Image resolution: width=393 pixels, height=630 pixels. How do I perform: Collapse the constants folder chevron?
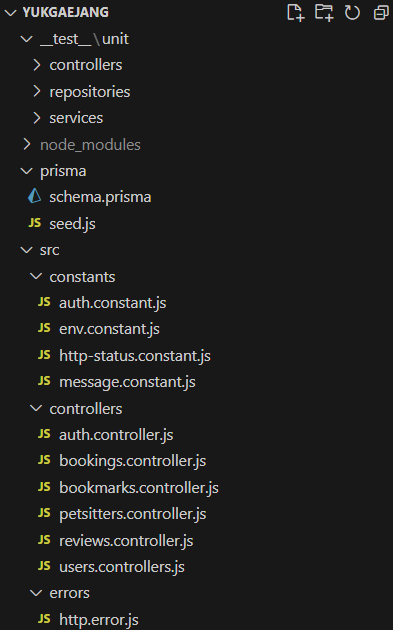pyautogui.click(x=36, y=276)
